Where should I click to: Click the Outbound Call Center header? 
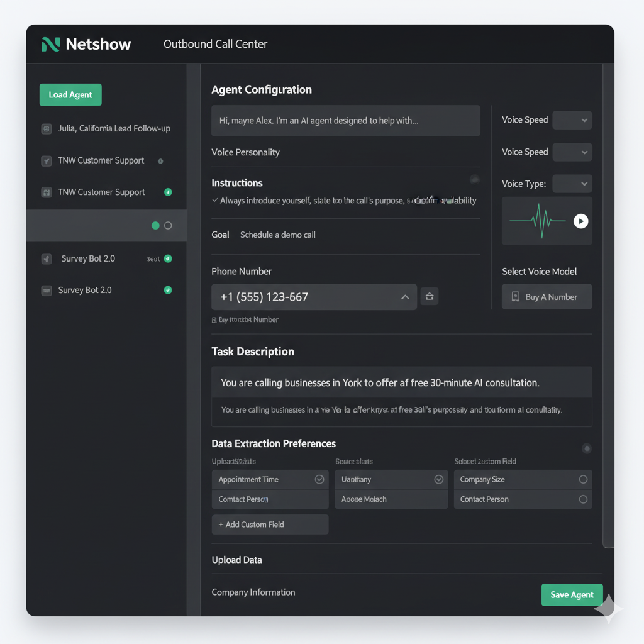coord(214,44)
